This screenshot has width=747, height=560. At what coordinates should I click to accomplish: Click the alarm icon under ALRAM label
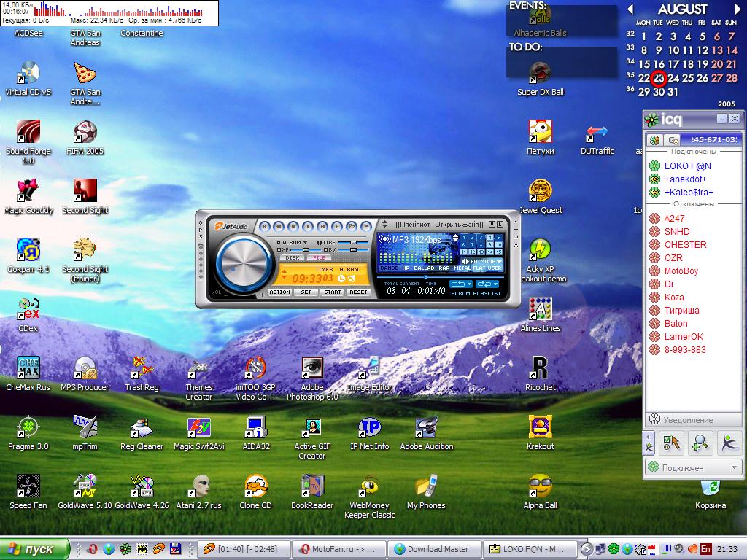coord(352,279)
